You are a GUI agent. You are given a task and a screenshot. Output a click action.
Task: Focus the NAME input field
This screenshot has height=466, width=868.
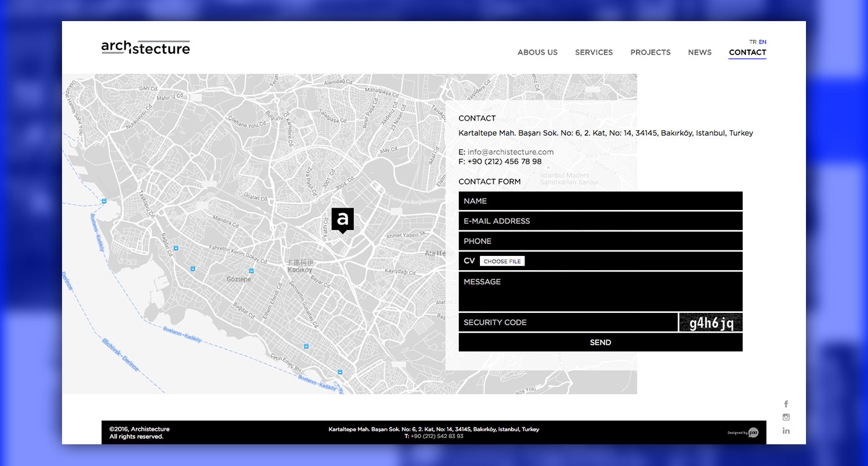click(600, 201)
